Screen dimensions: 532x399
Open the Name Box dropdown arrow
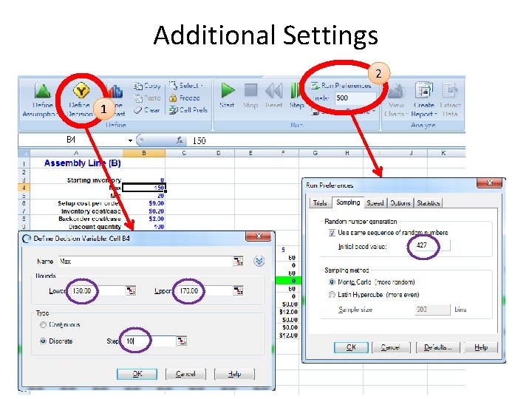click(130, 140)
